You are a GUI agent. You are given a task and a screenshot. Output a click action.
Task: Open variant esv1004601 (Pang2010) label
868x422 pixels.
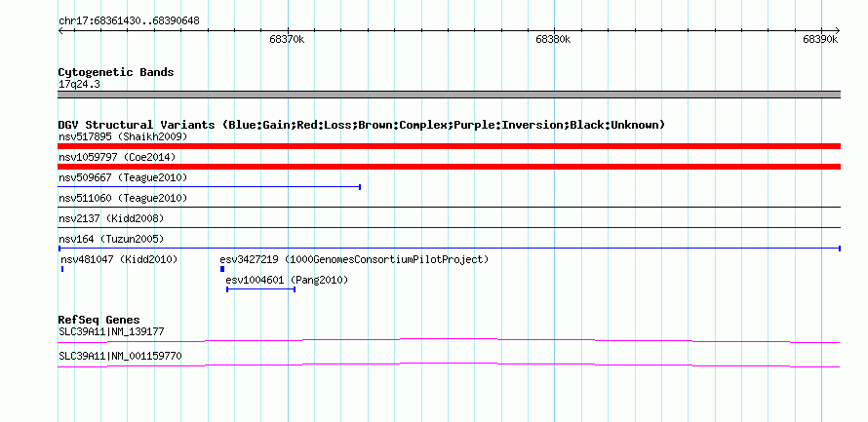287,280
